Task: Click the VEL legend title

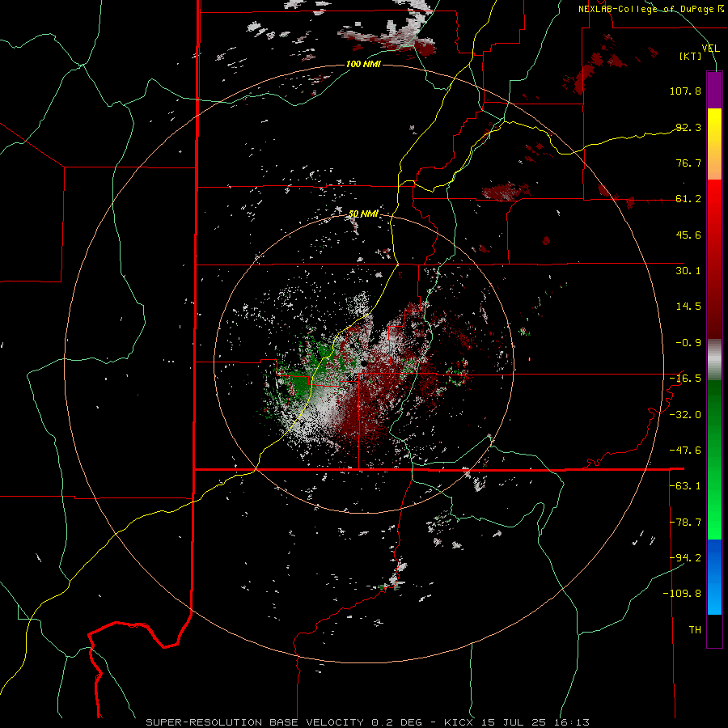Action: pos(710,48)
